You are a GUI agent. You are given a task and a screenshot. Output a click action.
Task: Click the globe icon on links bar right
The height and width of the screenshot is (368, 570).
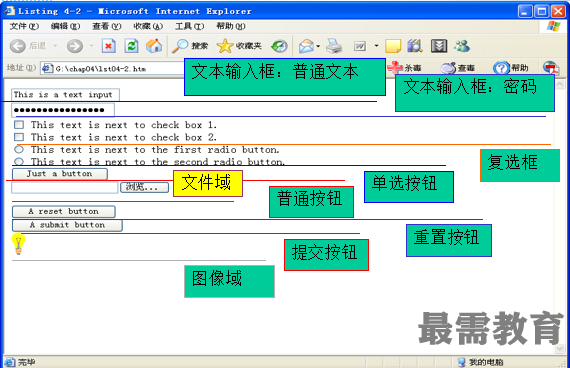coord(551,67)
